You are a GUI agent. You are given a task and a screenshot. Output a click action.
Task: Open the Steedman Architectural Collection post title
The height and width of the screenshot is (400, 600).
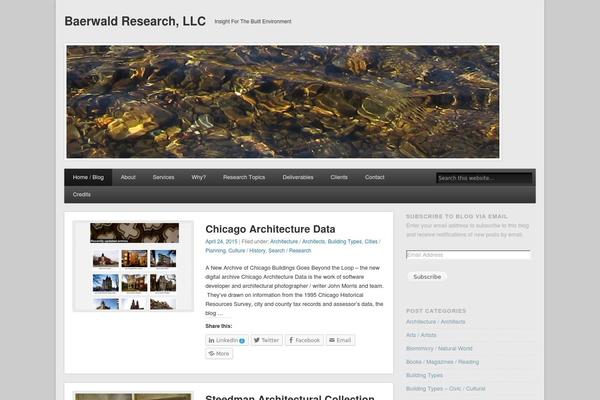click(x=290, y=397)
